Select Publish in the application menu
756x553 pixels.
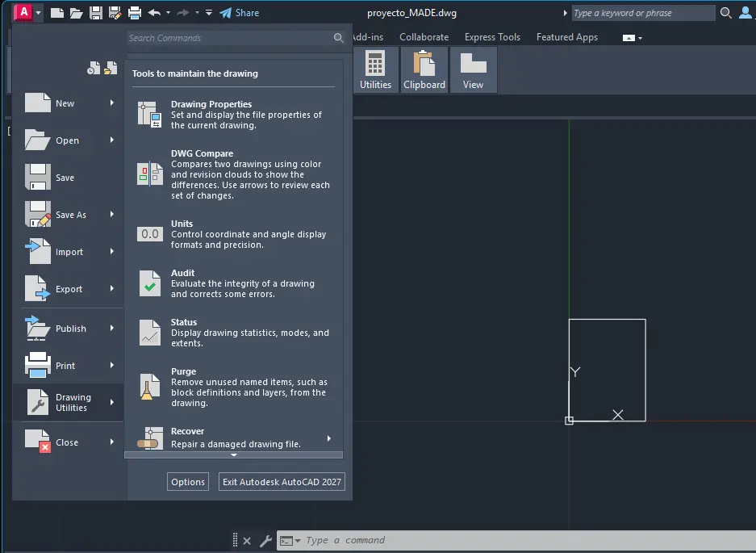point(69,329)
